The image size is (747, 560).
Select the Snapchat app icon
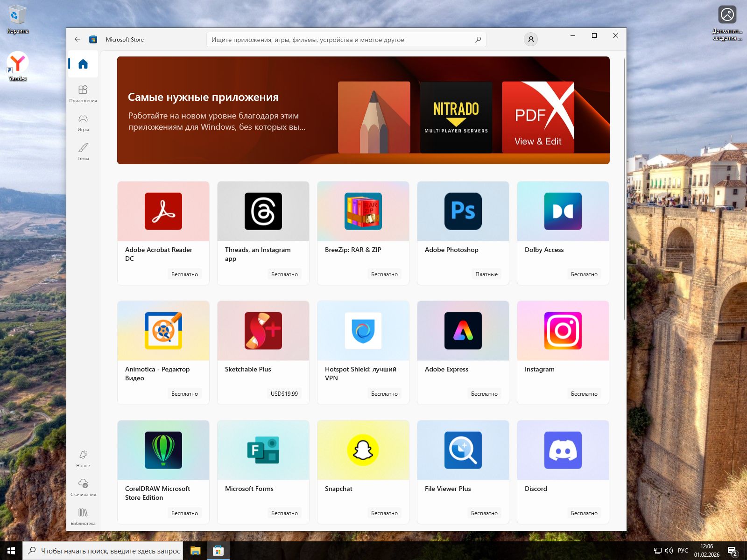click(363, 450)
